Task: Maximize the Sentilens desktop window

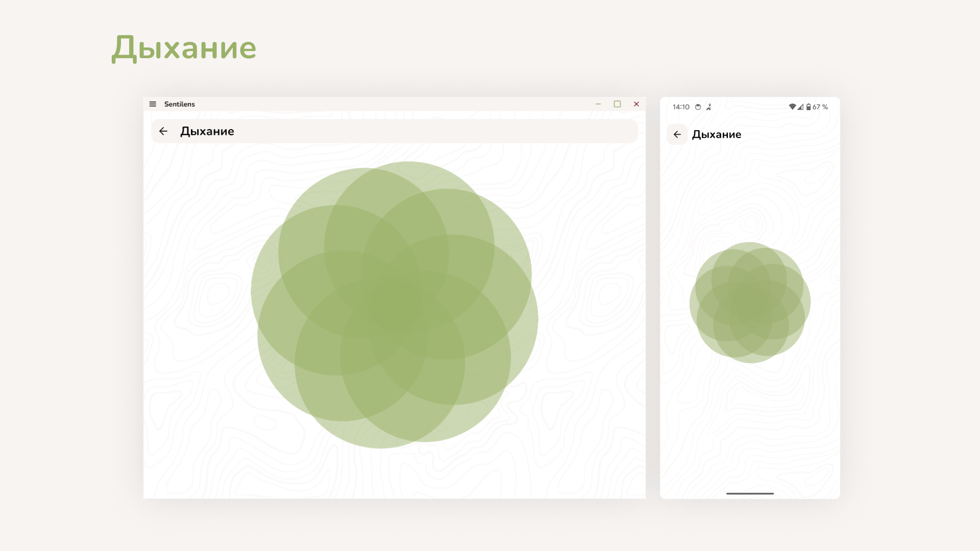Action: coord(617,104)
